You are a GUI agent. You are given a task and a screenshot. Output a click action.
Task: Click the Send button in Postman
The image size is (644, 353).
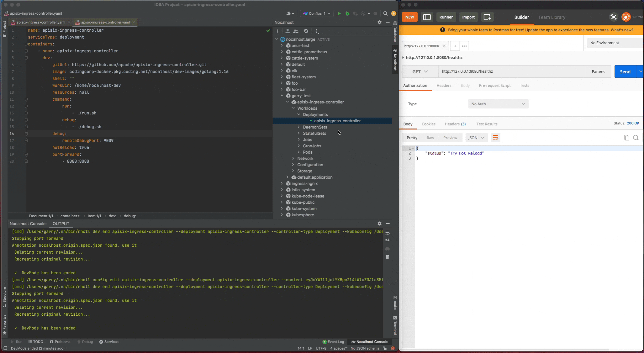pos(625,71)
